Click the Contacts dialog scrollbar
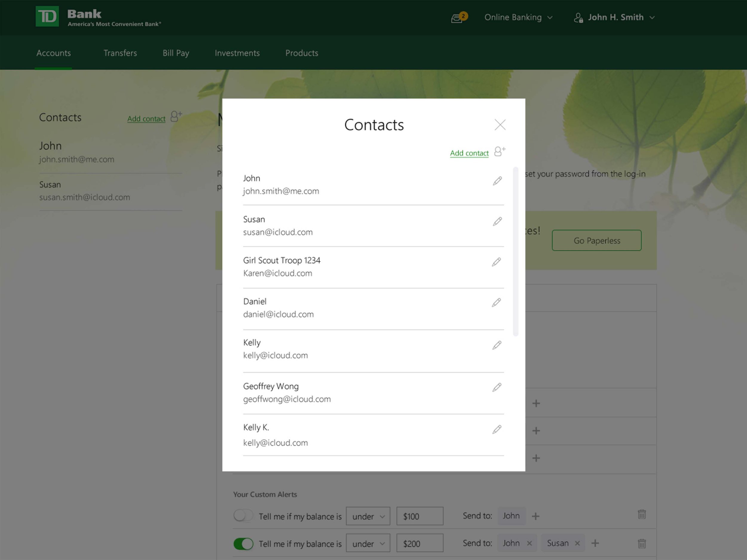This screenshot has width=747, height=560. click(x=515, y=251)
